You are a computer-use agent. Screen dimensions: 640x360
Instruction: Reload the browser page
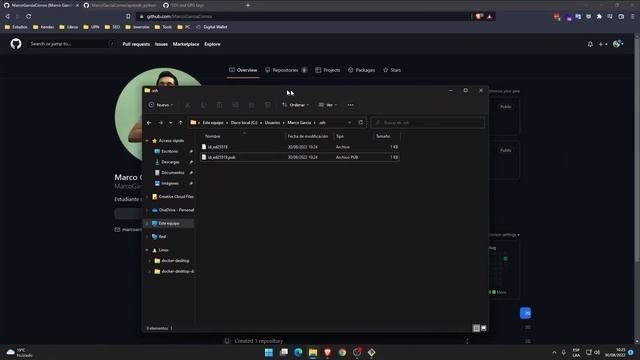29,16
